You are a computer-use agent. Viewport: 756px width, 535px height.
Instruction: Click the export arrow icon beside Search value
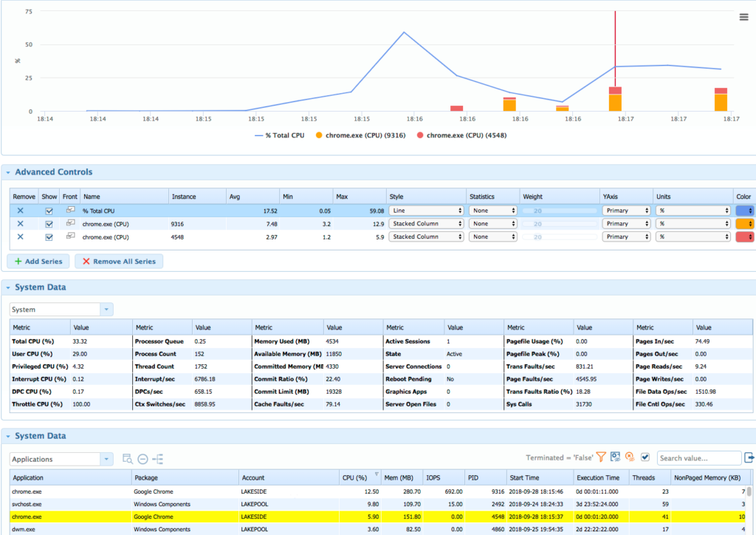click(x=749, y=457)
